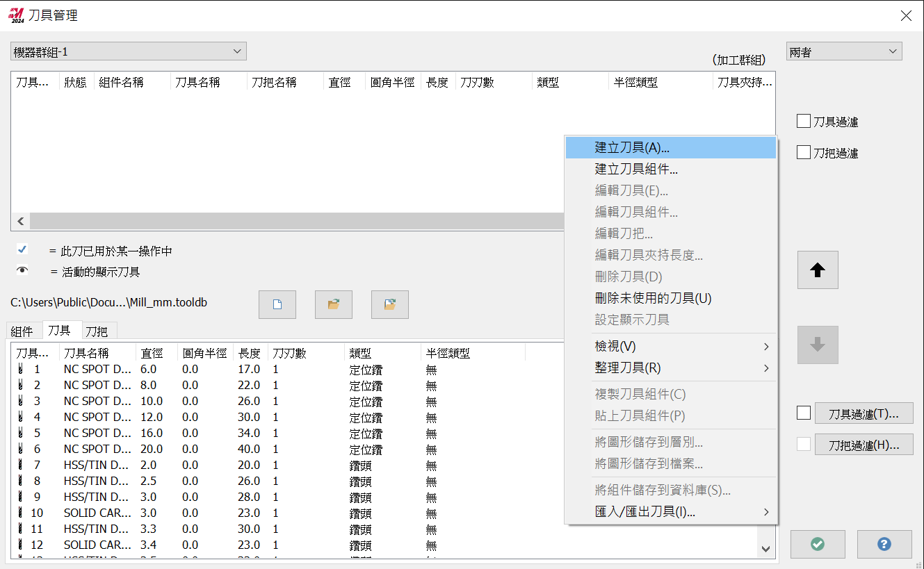Choose 刪除未使用的刀具(U) menu item
The height and width of the screenshot is (569, 924).
point(671,298)
